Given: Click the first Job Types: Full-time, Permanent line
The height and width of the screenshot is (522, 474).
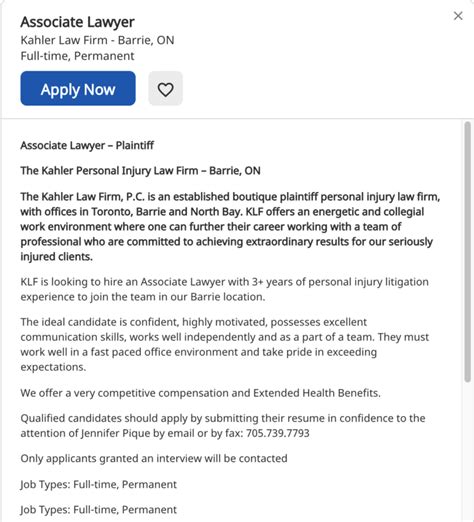Looking at the screenshot, I should [98, 484].
